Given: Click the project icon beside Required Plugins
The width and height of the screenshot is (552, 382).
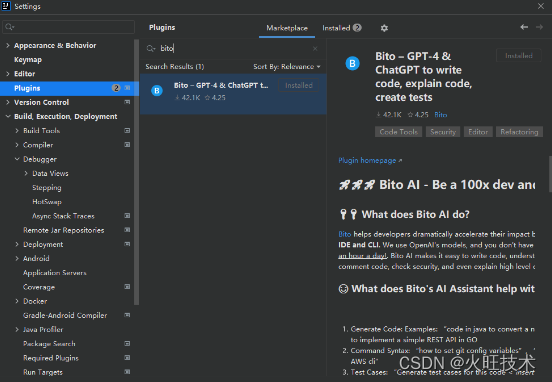Looking at the screenshot, I should tap(127, 358).
